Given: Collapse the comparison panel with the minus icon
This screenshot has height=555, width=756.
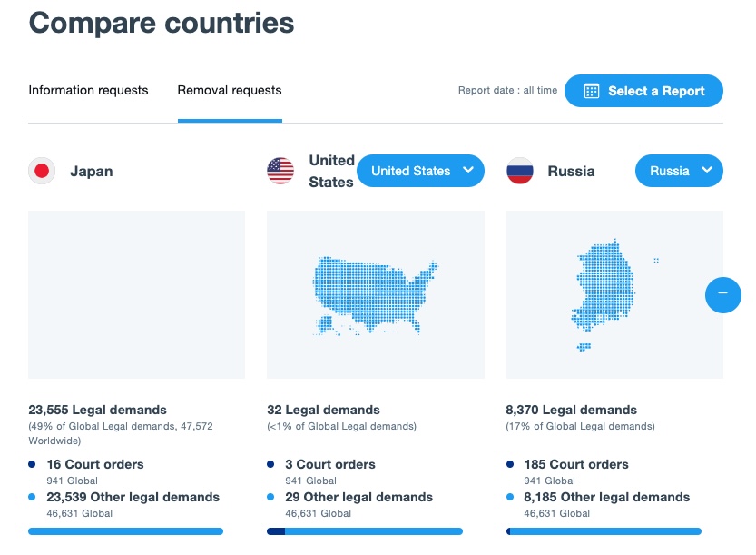Looking at the screenshot, I should (x=723, y=295).
